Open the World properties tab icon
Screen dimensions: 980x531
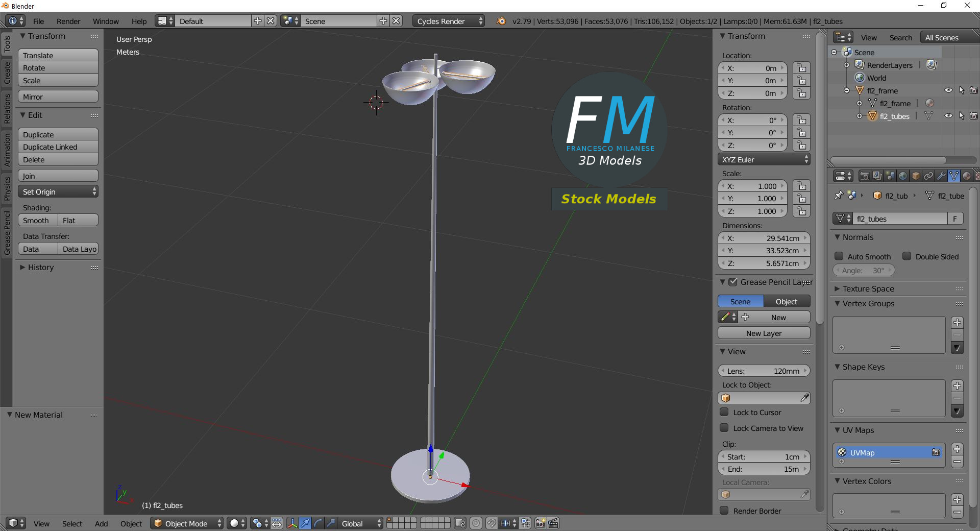[903, 176]
